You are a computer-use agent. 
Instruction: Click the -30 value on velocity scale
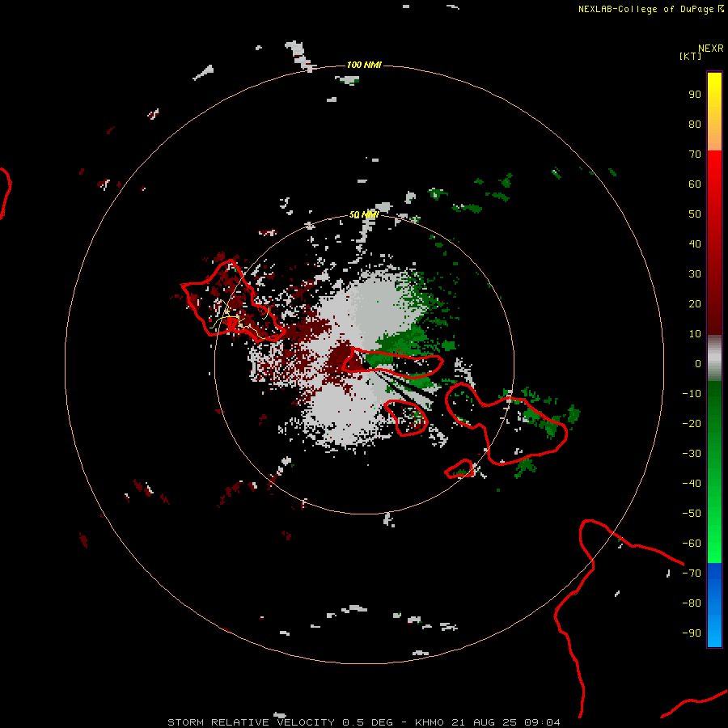(x=692, y=454)
